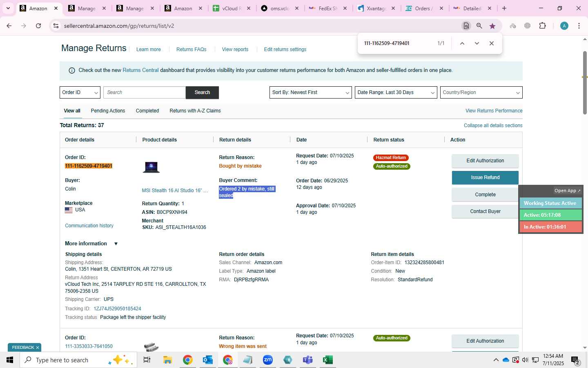Open the Order ID search type dropdown
This screenshot has height=368, width=588.
pos(80,92)
